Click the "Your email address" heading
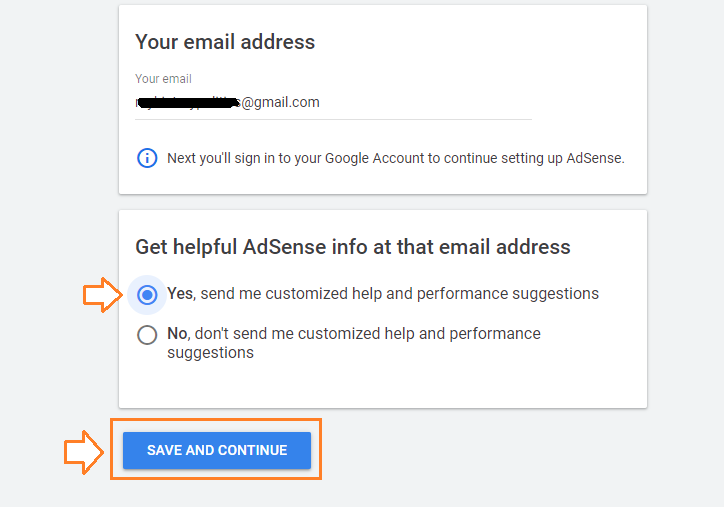This screenshot has height=507, width=724. click(225, 42)
